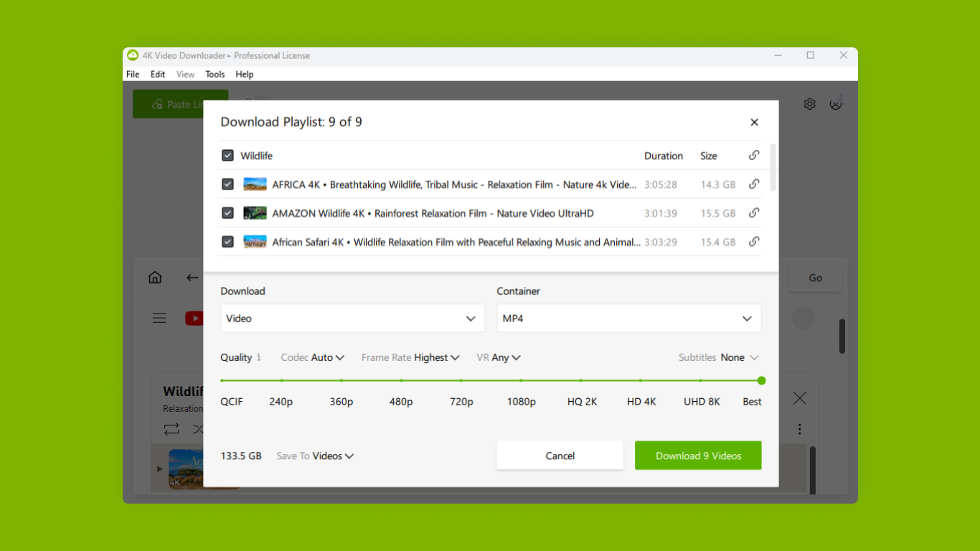This screenshot has height=551, width=980.
Task: Uncheck the Wildlife playlist checkbox
Action: (227, 155)
